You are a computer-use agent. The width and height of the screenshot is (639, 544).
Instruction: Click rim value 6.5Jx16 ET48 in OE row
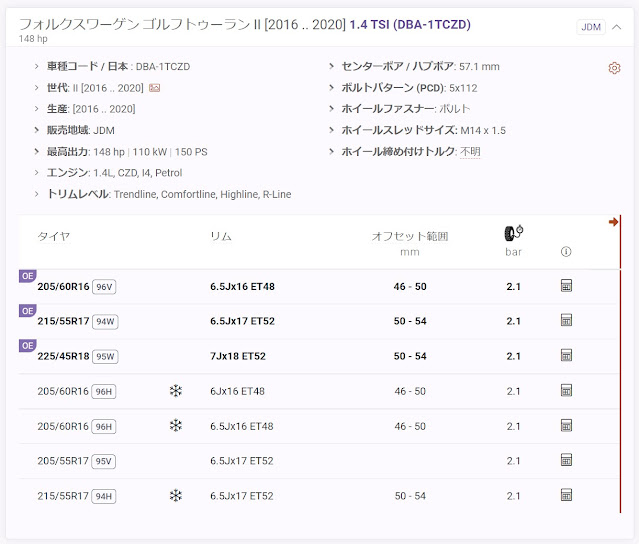(x=242, y=286)
